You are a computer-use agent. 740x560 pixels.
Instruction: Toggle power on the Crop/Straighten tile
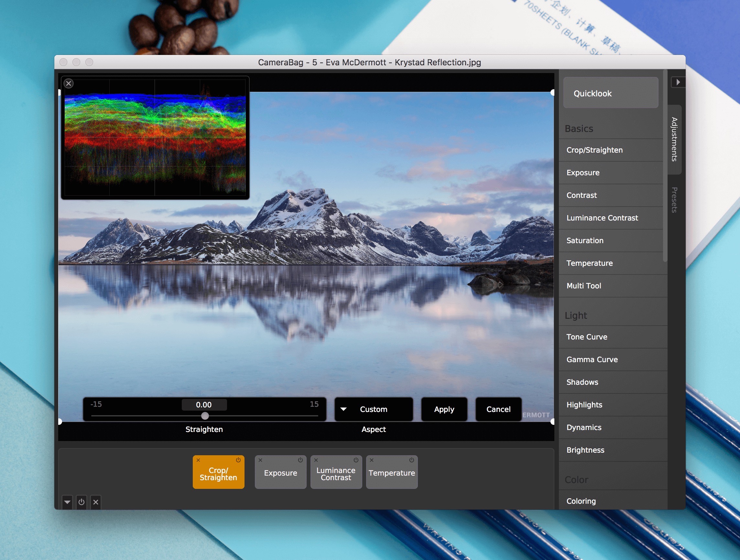[238, 460]
